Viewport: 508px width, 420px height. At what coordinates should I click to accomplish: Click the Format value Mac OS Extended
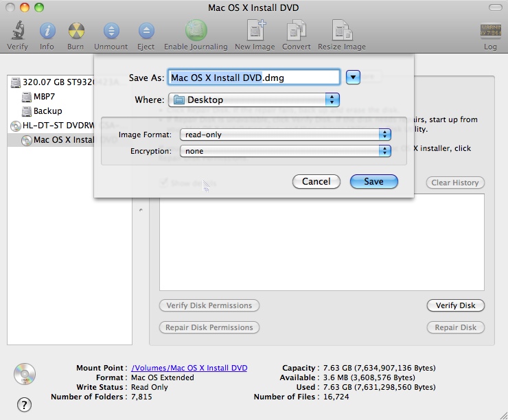coord(162,377)
